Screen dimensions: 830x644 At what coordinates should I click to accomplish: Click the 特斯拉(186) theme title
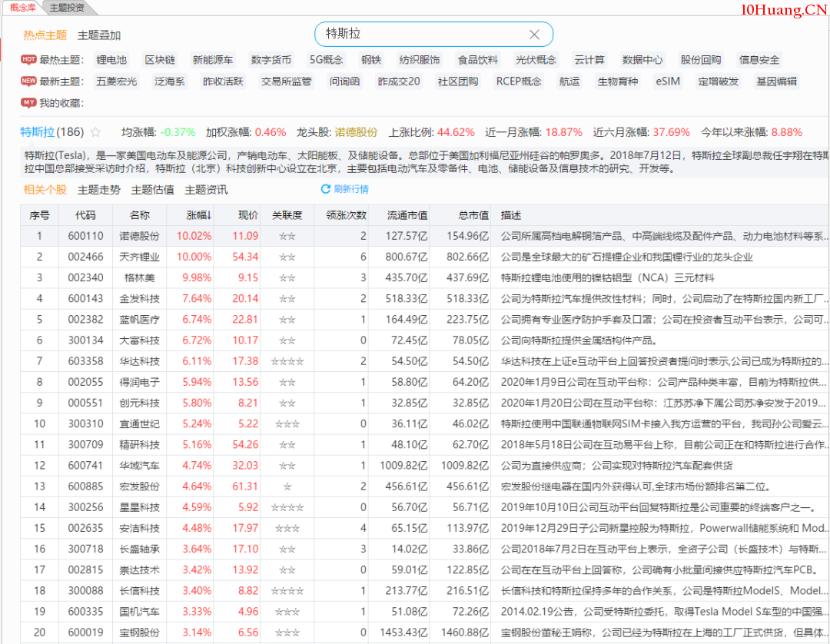click(52, 131)
